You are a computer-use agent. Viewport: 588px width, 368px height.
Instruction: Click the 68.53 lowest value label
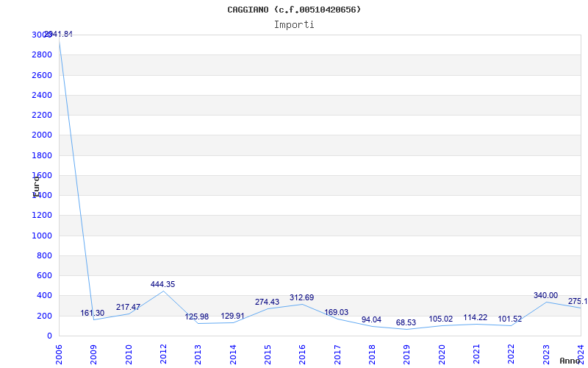pyautogui.click(x=406, y=322)
